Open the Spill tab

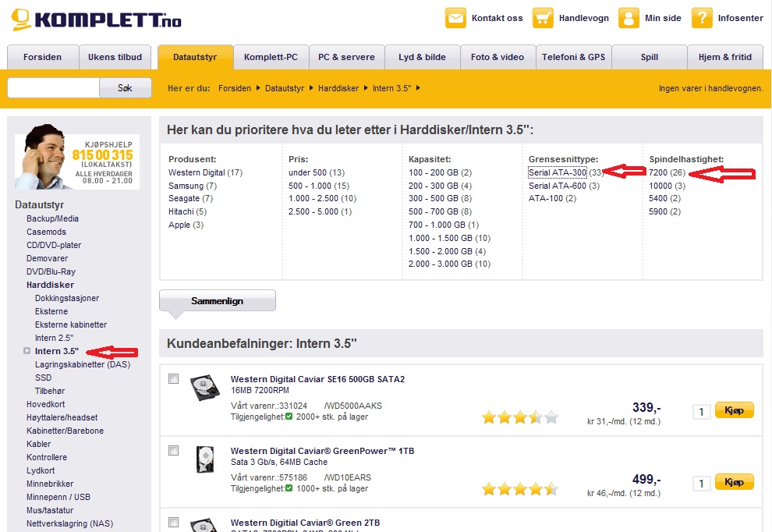pyautogui.click(x=650, y=57)
